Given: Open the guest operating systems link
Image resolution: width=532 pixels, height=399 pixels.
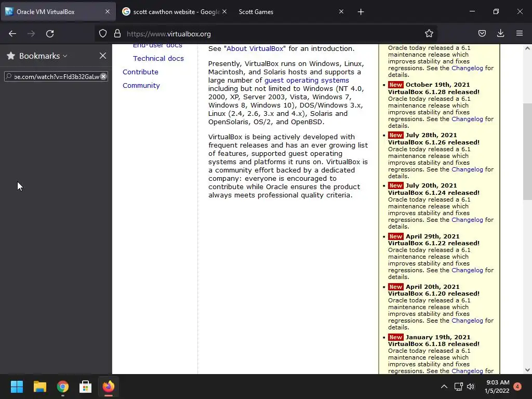Looking at the screenshot, I should coord(307,80).
